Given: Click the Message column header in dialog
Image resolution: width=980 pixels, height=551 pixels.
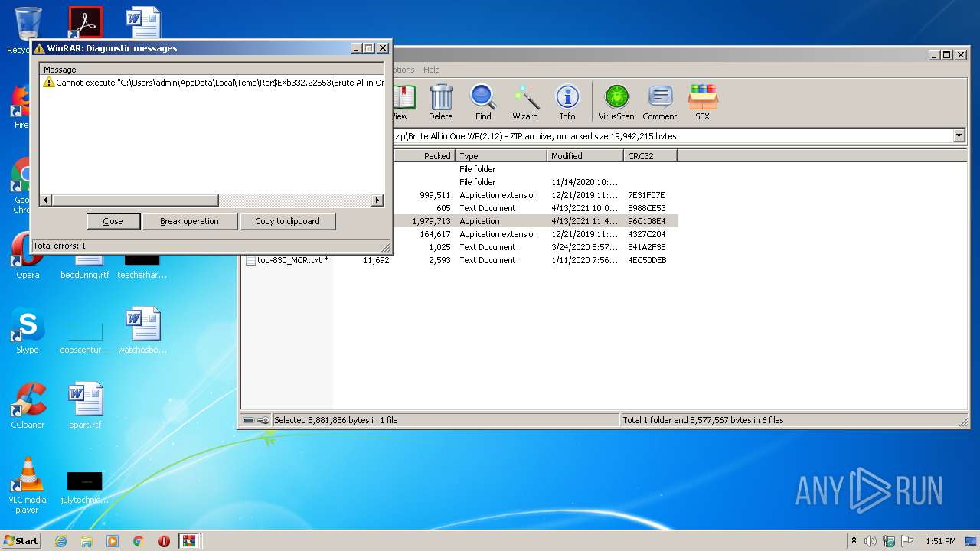Looking at the screenshot, I should coord(211,70).
